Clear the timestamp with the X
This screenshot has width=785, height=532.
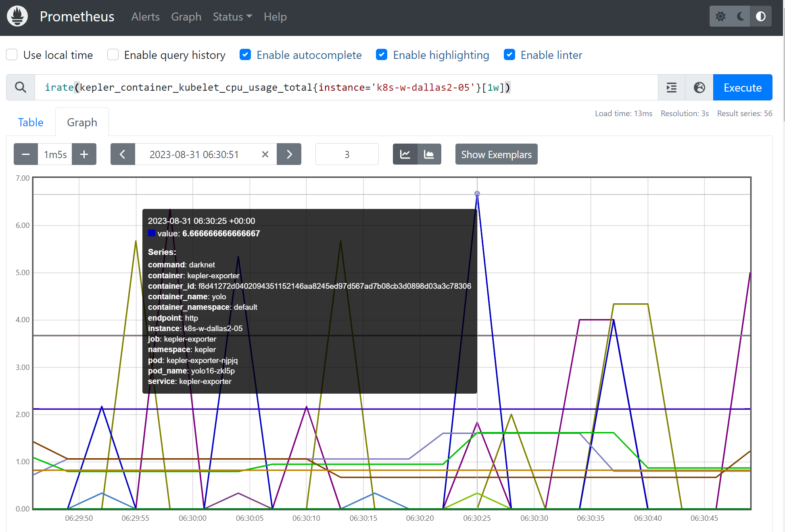point(265,154)
